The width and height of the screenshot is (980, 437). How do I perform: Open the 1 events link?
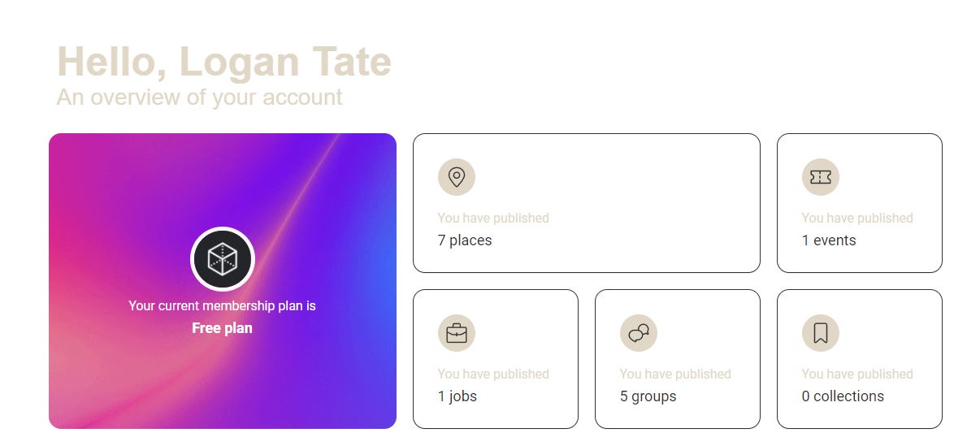coord(829,240)
